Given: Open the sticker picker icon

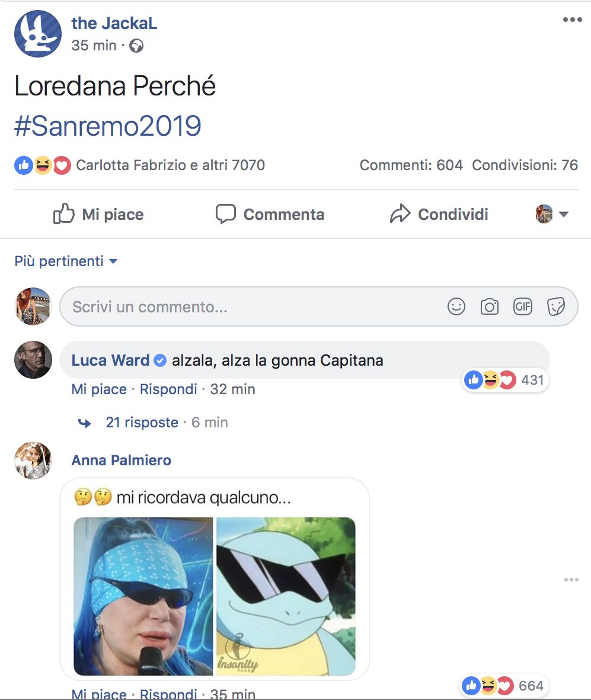Looking at the screenshot, I should click(x=556, y=306).
